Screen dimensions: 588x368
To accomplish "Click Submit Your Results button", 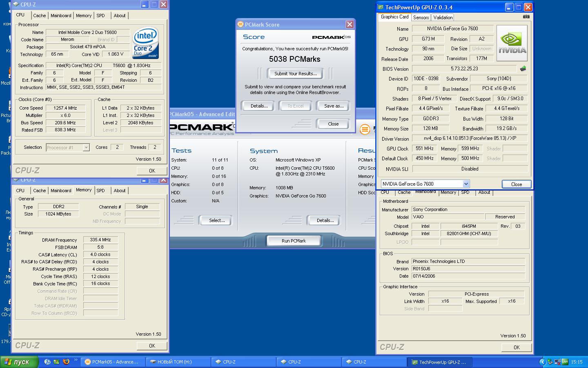I will tap(295, 74).
